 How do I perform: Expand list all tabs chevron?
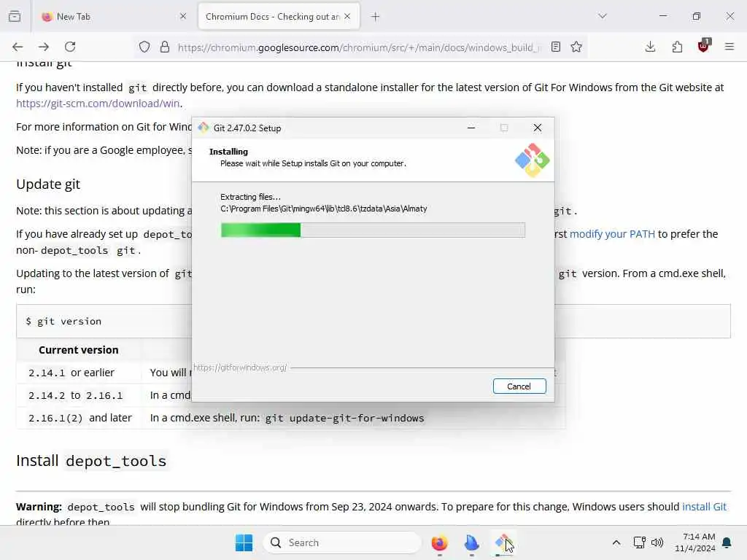pyautogui.click(x=603, y=16)
